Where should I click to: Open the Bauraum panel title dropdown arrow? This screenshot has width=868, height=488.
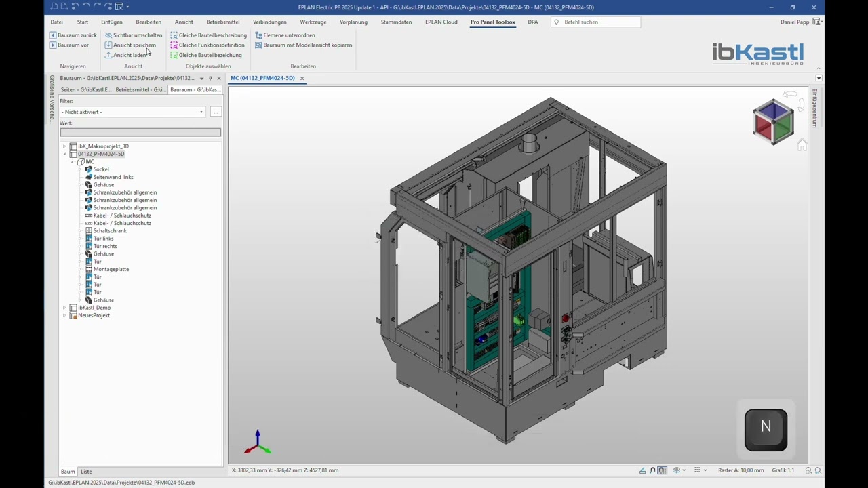click(x=201, y=78)
